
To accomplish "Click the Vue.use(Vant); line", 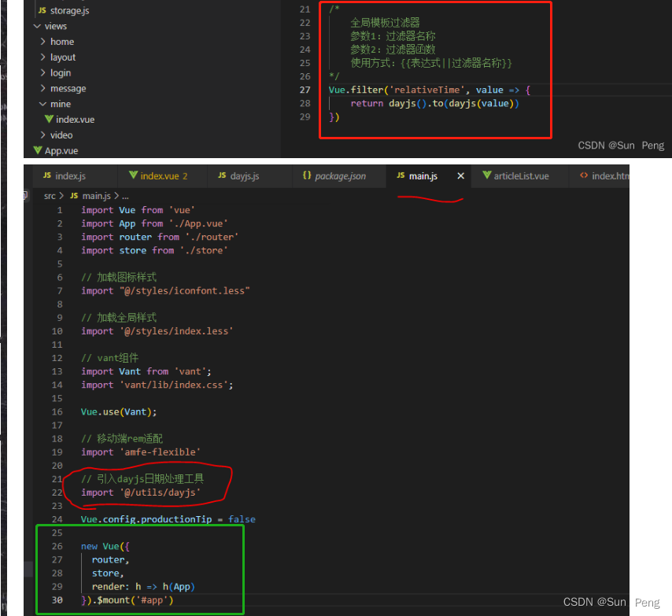I will pyautogui.click(x=119, y=412).
